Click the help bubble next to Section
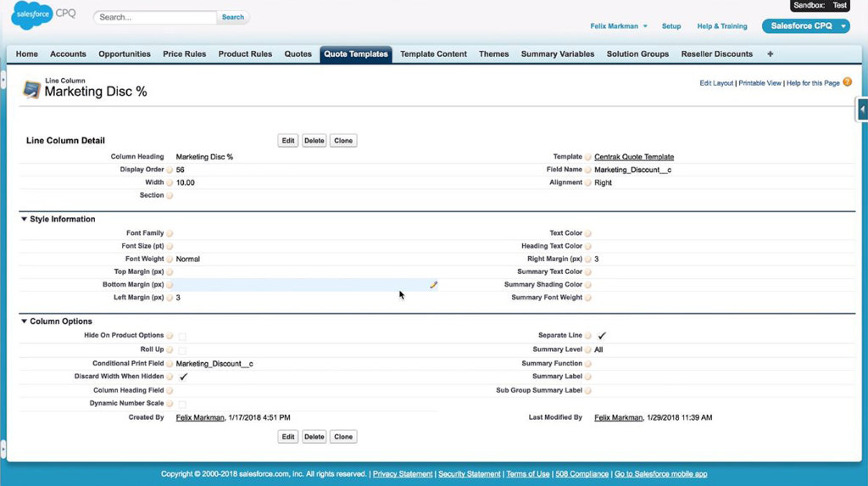 (x=170, y=195)
